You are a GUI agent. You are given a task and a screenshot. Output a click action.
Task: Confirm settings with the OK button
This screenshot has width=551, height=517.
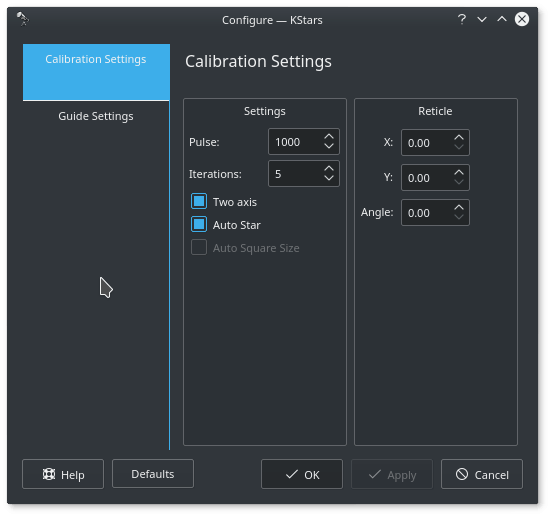[302, 474]
